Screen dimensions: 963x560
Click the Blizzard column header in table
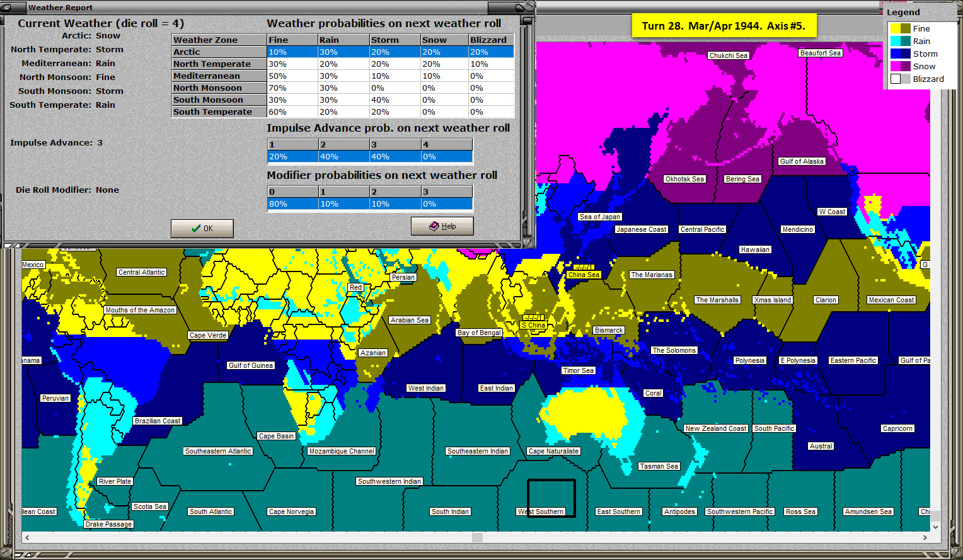coord(491,40)
